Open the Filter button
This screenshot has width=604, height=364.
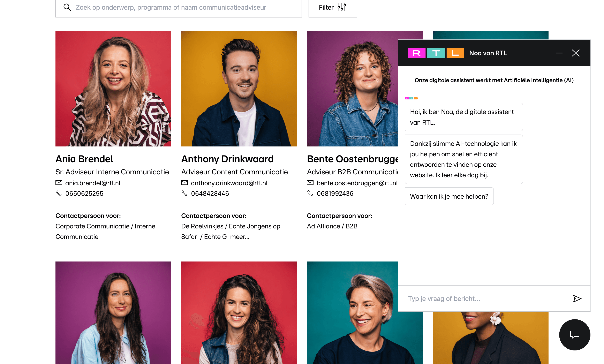333,8
